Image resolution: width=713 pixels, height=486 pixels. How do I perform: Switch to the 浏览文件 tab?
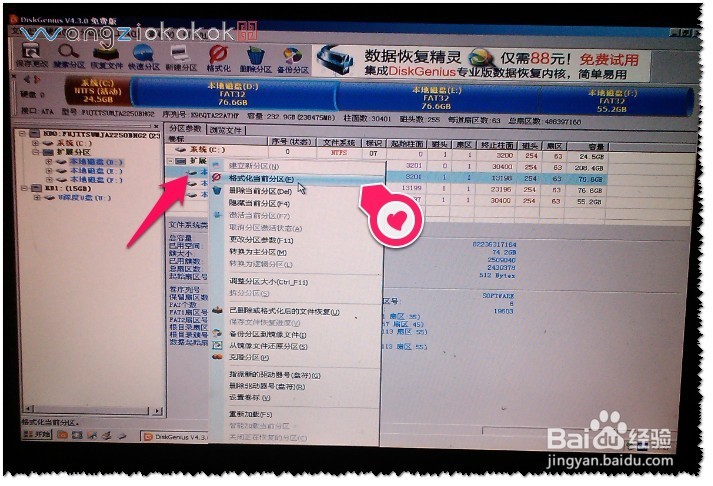pos(226,130)
